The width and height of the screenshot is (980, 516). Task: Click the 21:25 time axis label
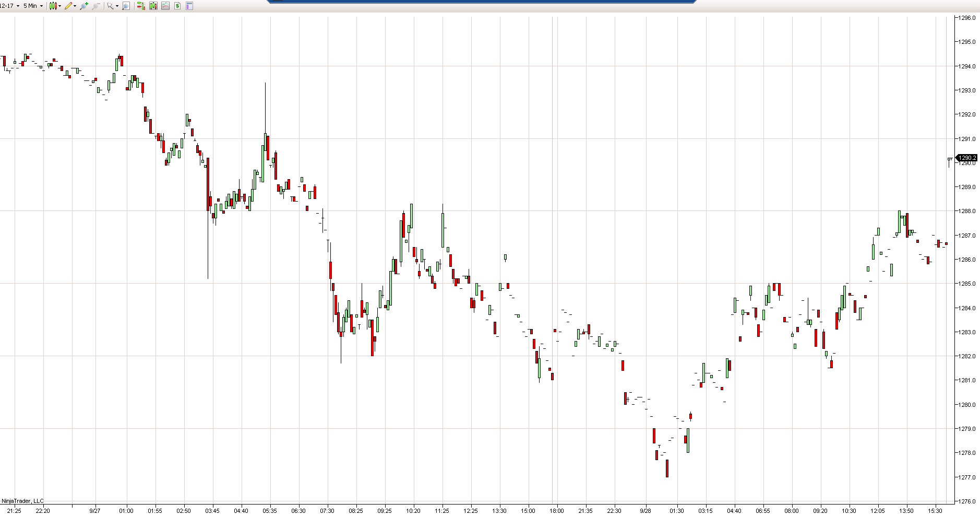click(x=14, y=511)
